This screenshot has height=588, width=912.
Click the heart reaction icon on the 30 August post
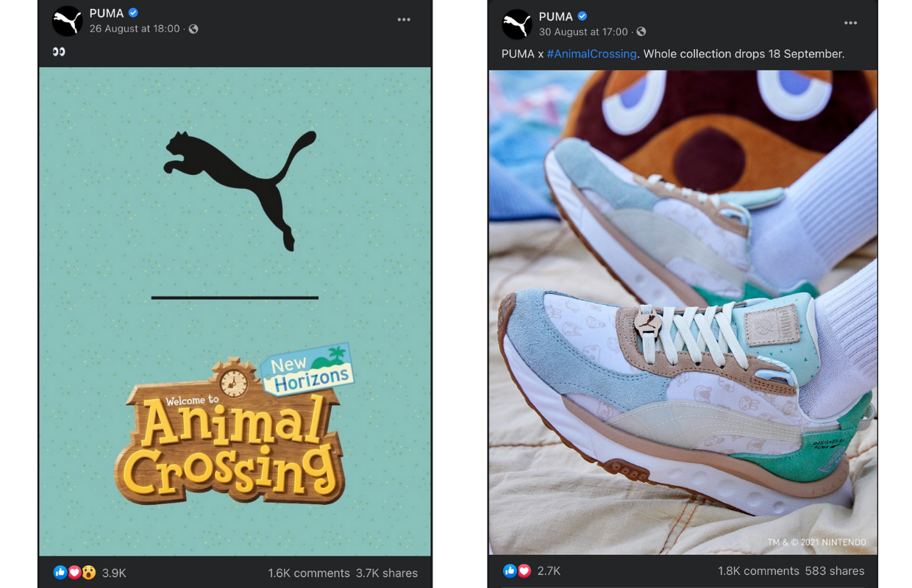point(524,570)
